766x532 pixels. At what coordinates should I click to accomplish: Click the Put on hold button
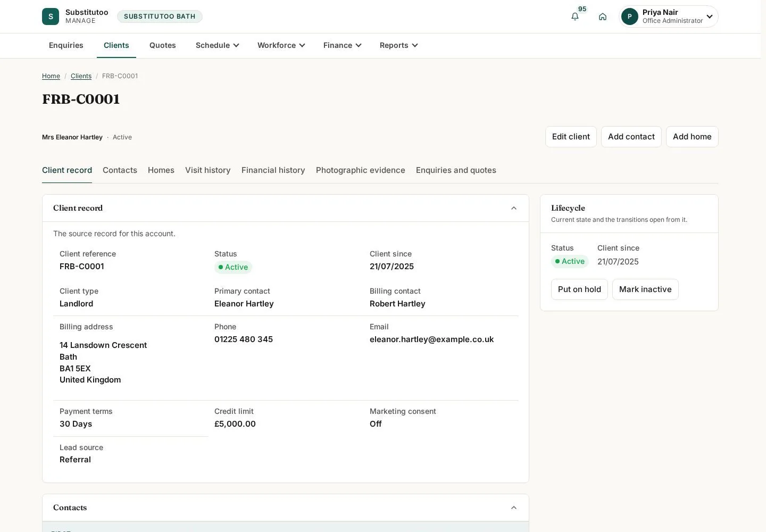click(579, 289)
